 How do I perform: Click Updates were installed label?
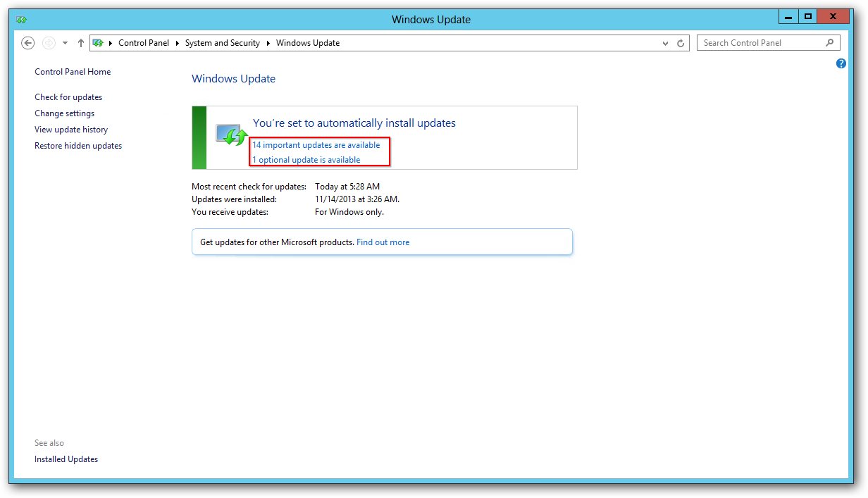click(234, 199)
